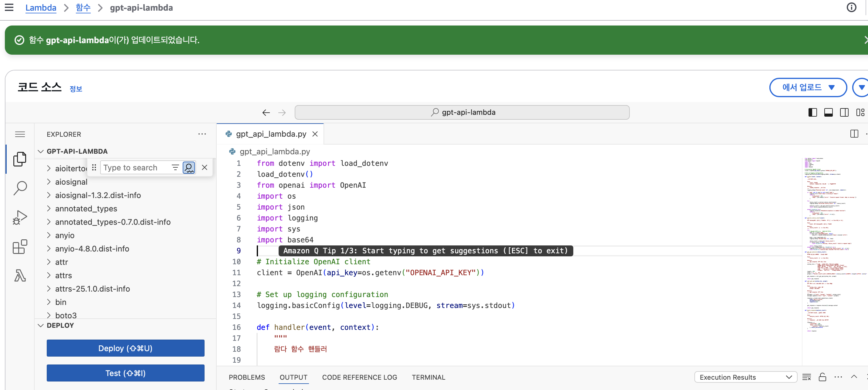The width and height of the screenshot is (868, 390).
Task: Open the Search view in activity bar
Action: click(20, 188)
